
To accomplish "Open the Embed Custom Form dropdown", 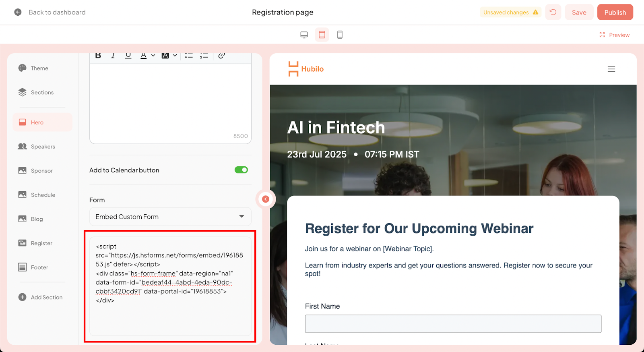I will click(x=170, y=217).
